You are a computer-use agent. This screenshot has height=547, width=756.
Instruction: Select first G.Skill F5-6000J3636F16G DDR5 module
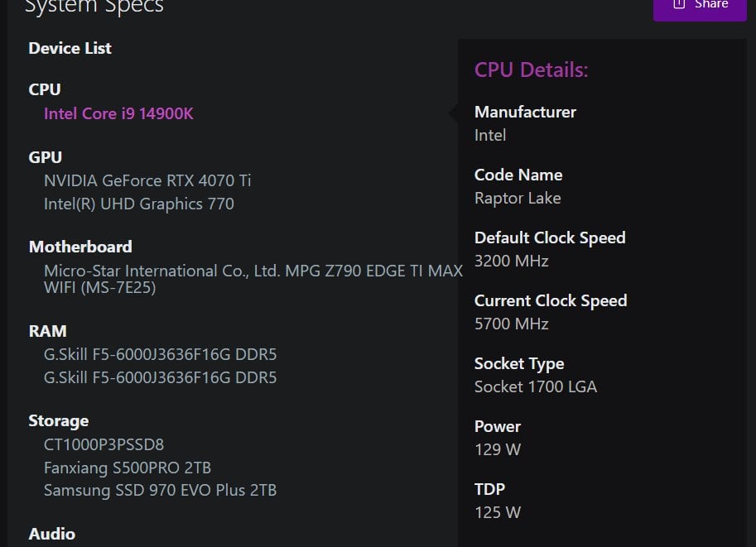click(x=160, y=354)
